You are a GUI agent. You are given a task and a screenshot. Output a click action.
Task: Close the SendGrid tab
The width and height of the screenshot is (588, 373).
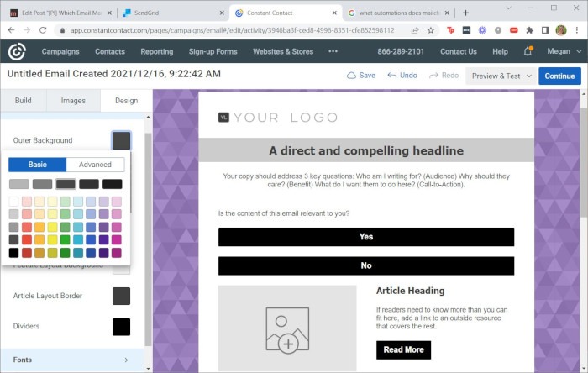tap(222, 13)
